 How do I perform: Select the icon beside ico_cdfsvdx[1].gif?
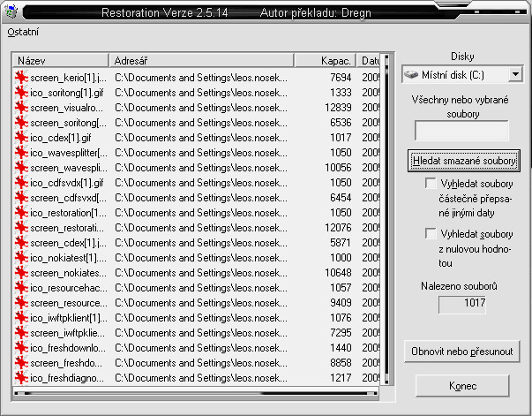21,182
